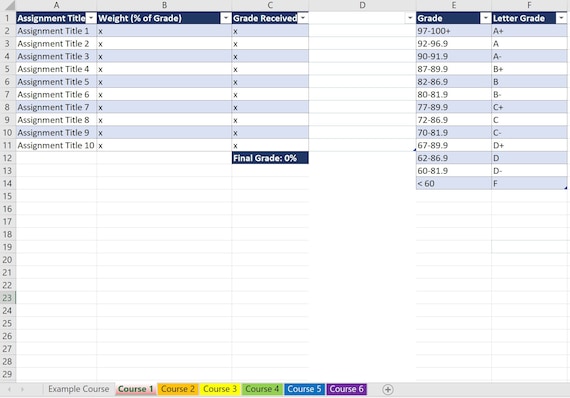
Task: Select column B header
Action: pyautogui.click(x=164, y=5)
